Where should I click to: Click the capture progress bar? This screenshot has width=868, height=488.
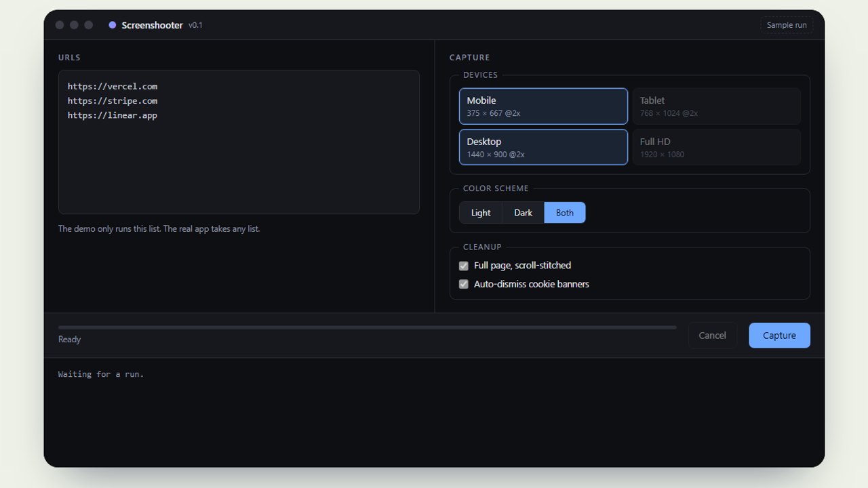[367, 327]
